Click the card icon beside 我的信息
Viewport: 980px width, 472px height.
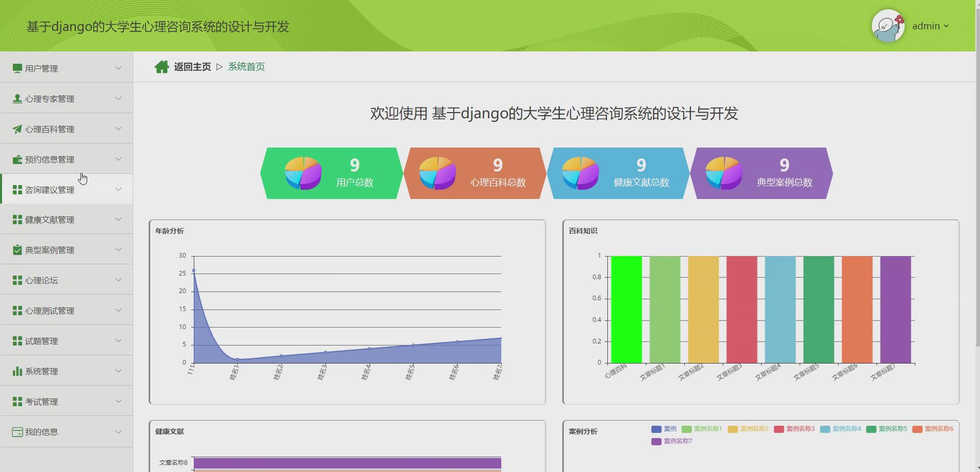tap(17, 432)
